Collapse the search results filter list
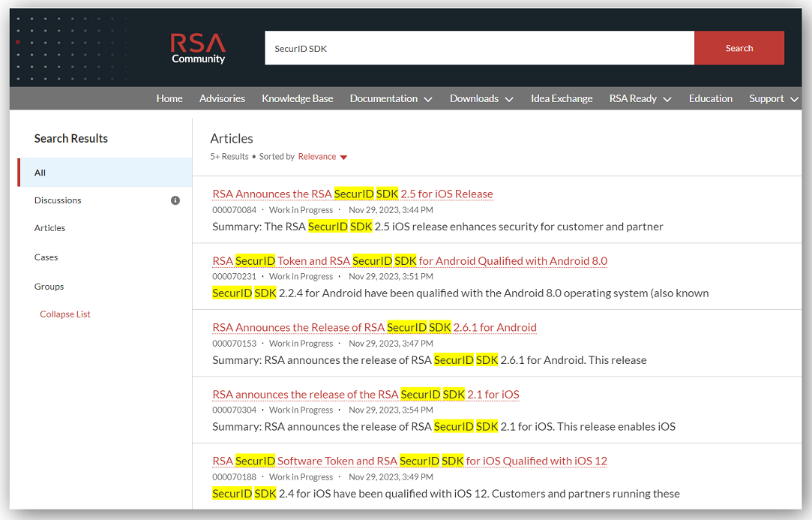812x520 pixels. (64, 314)
